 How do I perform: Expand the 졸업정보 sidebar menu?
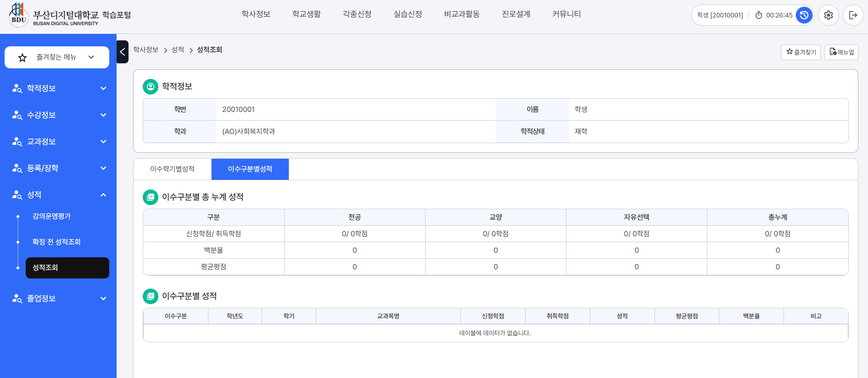pos(103,299)
